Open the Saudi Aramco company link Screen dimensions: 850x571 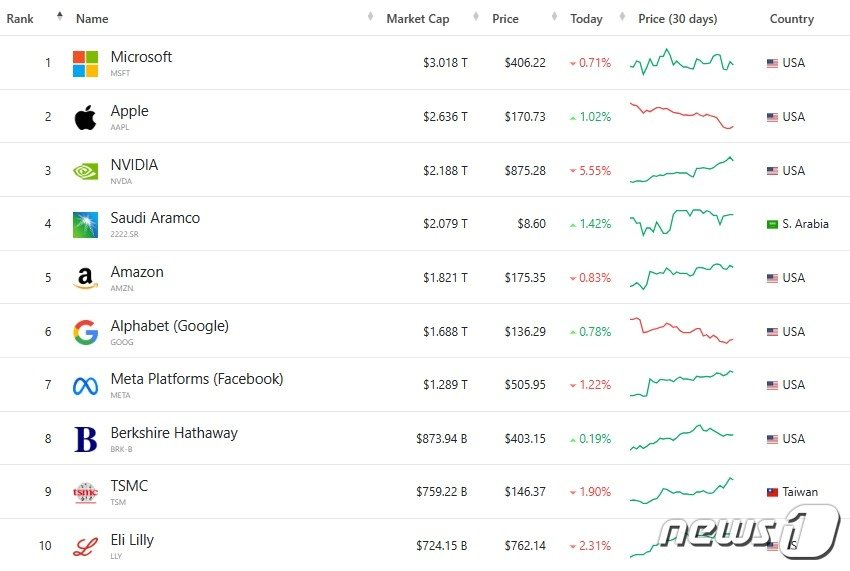[x=155, y=218]
